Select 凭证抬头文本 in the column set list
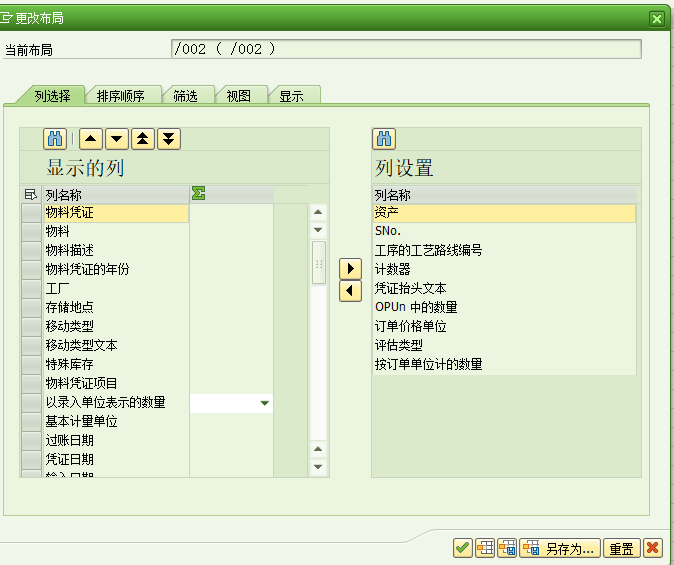674x565 pixels. [x=410, y=288]
